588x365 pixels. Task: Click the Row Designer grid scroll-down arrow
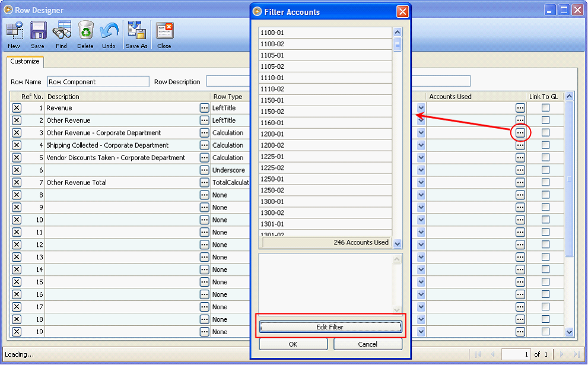[x=569, y=332]
